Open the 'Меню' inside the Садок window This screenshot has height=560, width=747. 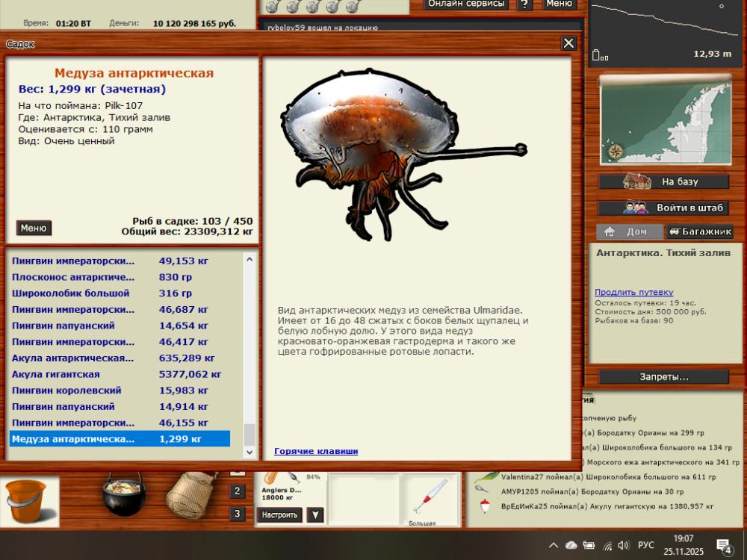tap(33, 228)
